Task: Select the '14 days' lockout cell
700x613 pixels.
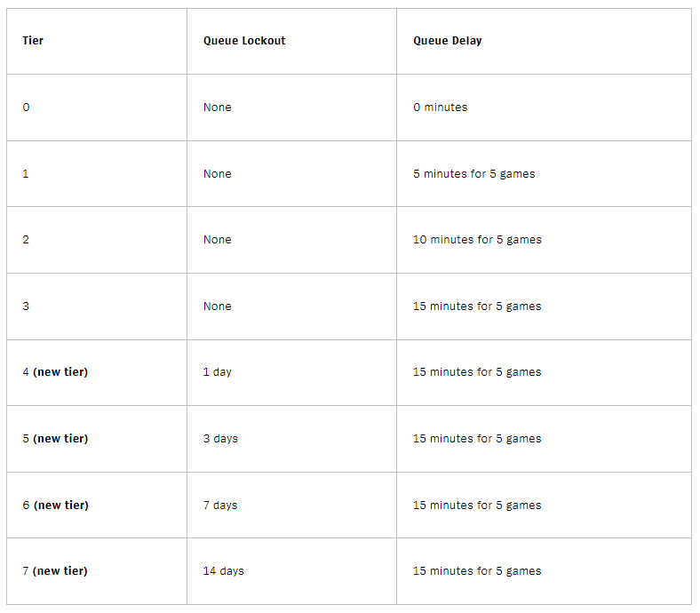Action: click(x=291, y=571)
